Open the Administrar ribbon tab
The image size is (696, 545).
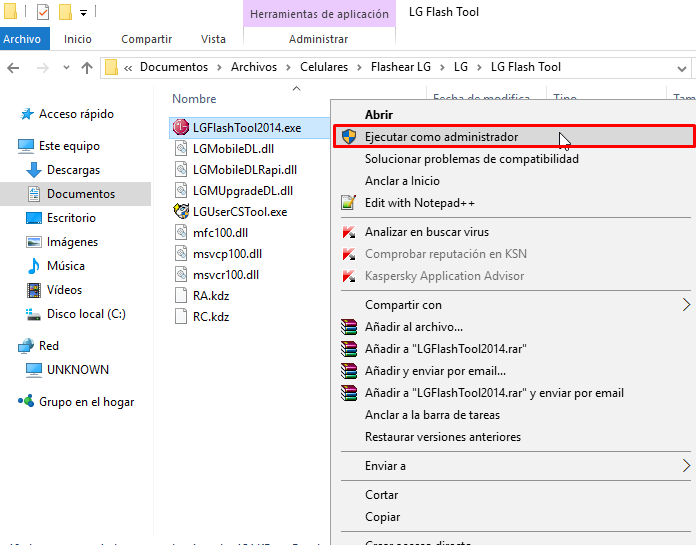point(319,39)
